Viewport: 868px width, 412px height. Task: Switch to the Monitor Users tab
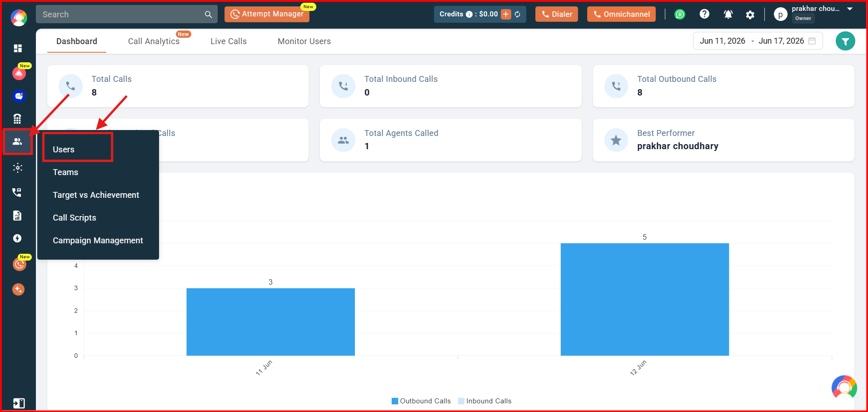tap(304, 41)
